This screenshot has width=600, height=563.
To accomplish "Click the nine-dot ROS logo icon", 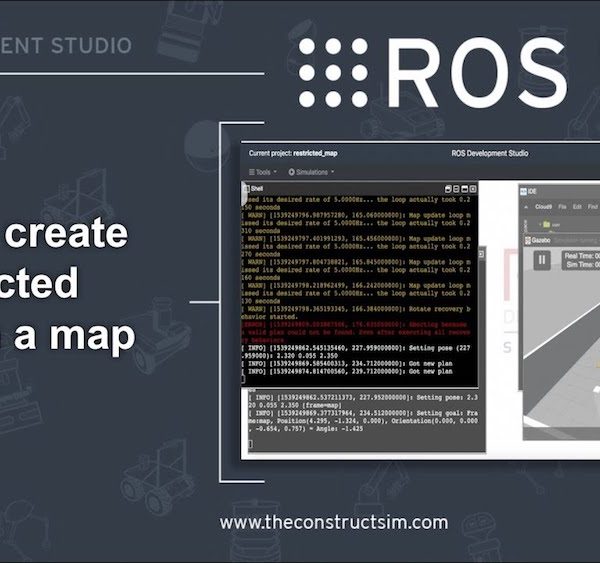I will pos(333,72).
